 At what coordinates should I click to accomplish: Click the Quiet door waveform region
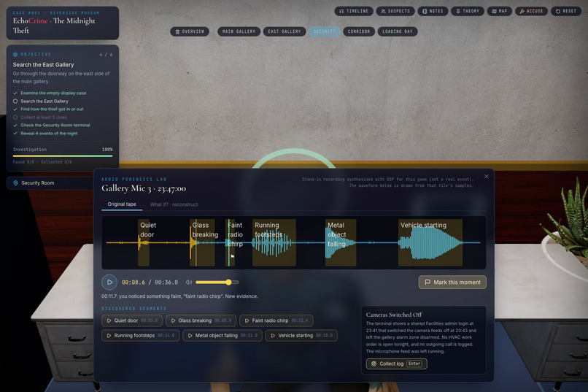[144, 242]
